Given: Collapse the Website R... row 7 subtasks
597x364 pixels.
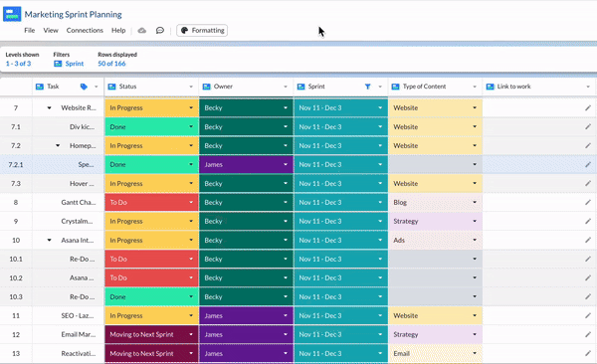Looking at the screenshot, I should (x=49, y=108).
